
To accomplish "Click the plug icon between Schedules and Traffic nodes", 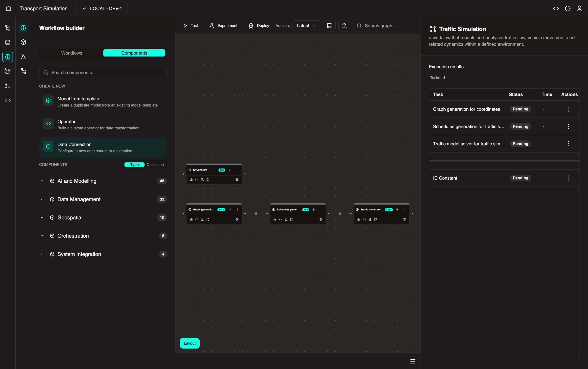I will (340, 214).
